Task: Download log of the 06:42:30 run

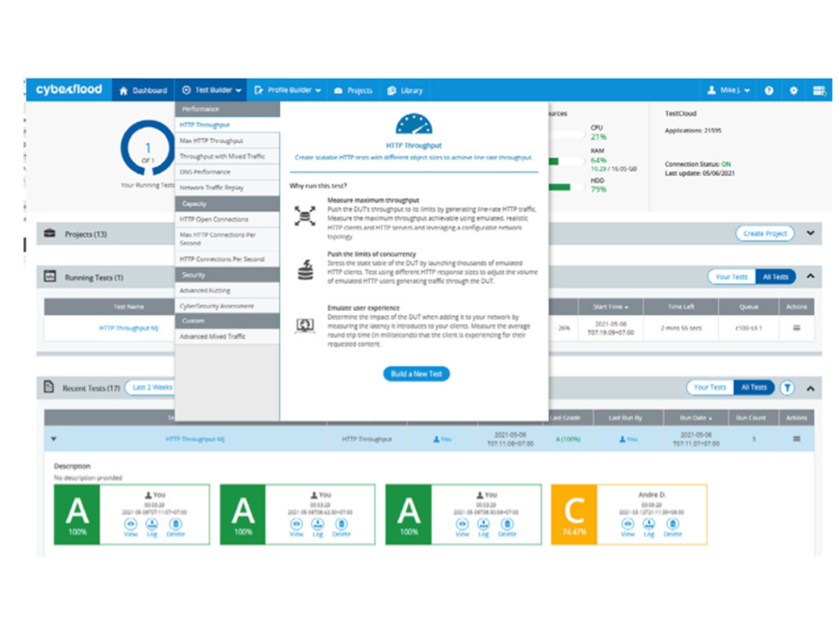Action: coord(318,526)
